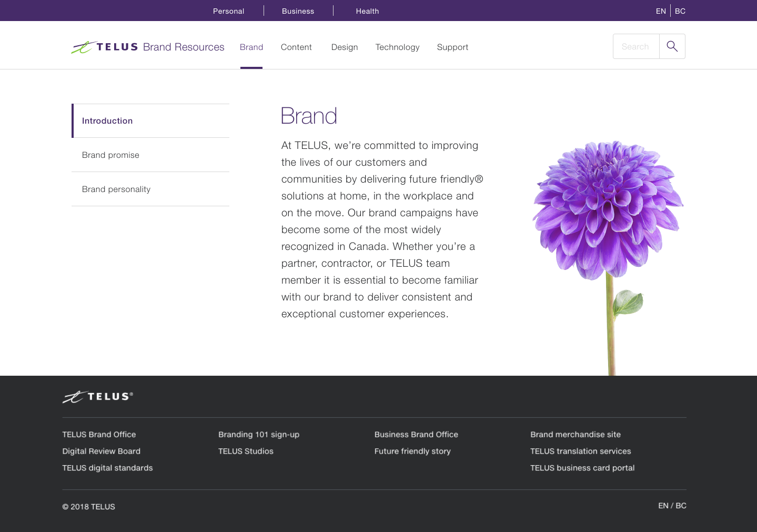Open TELUS Studios footer link

tap(246, 451)
